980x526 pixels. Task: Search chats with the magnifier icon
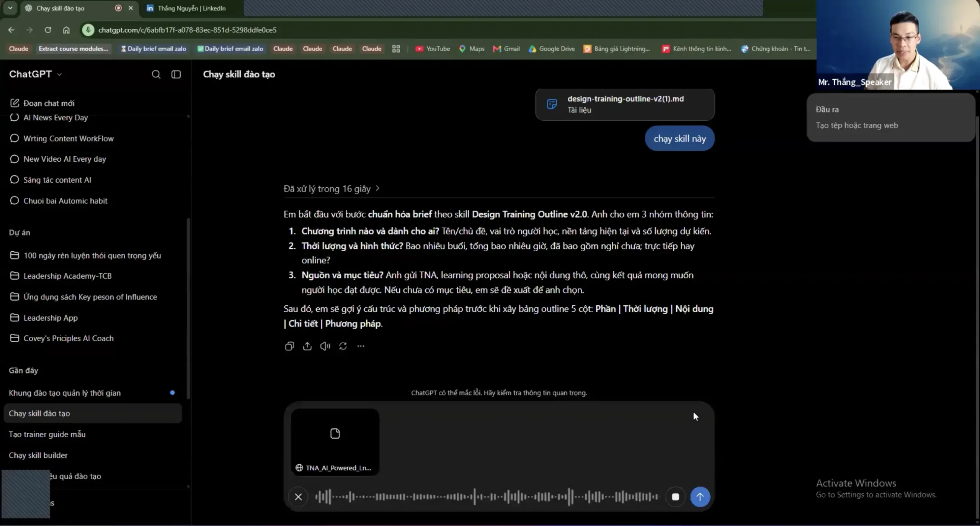[x=156, y=74]
